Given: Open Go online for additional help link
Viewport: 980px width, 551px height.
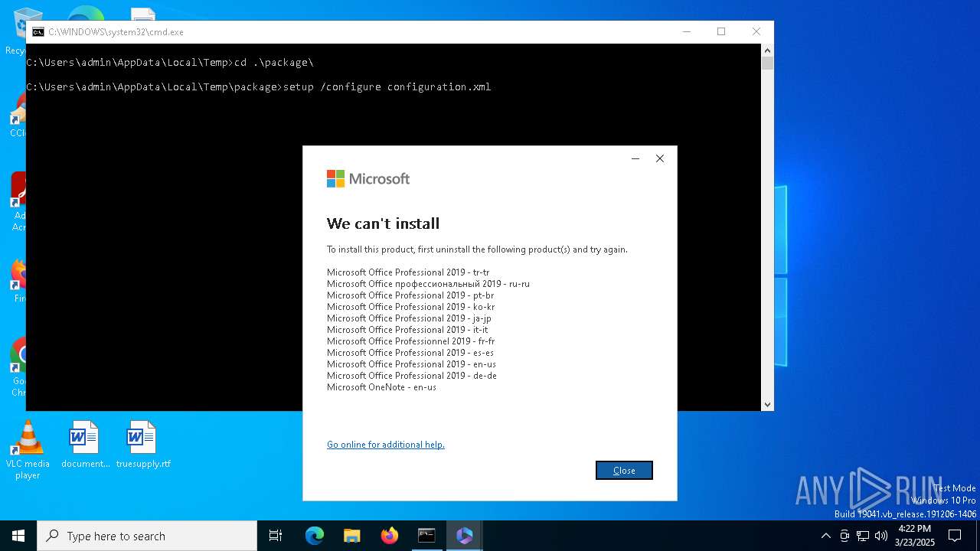Looking at the screenshot, I should [x=386, y=445].
